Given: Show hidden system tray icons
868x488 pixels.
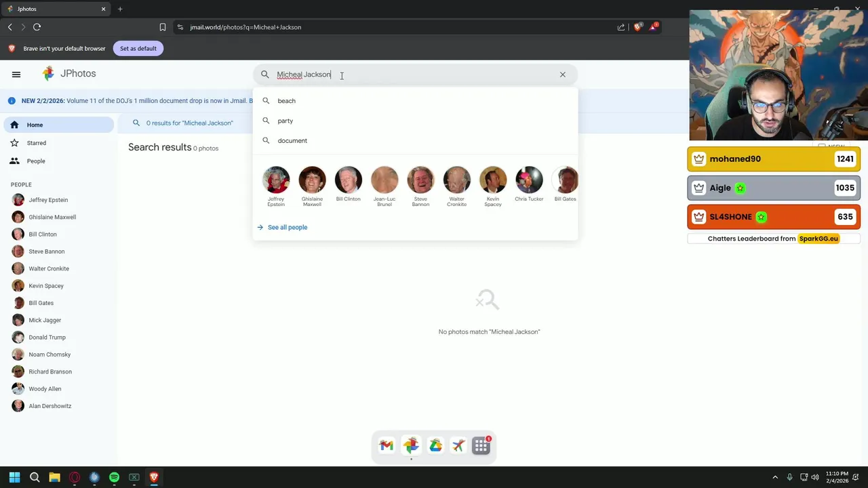Looking at the screenshot, I should pyautogui.click(x=775, y=477).
